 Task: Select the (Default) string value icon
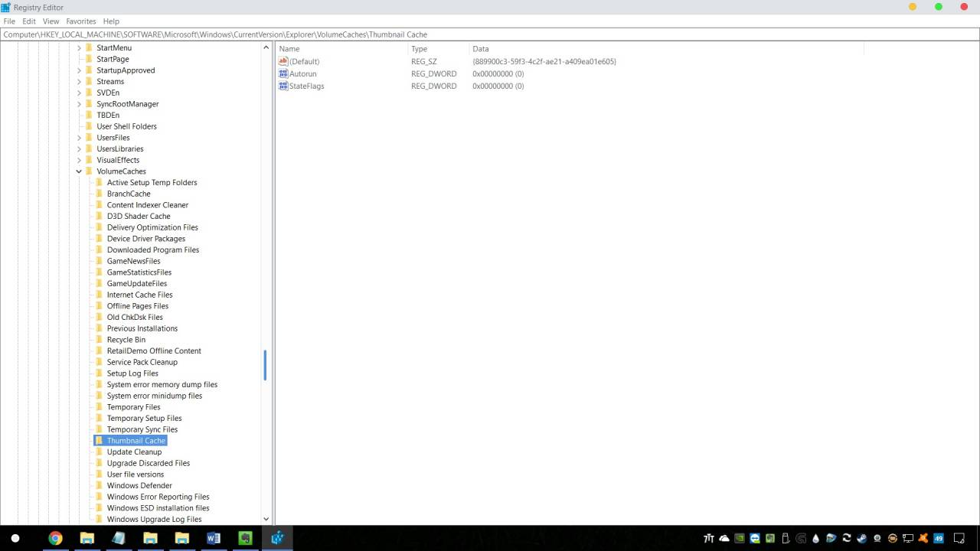[x=283, y=61]
